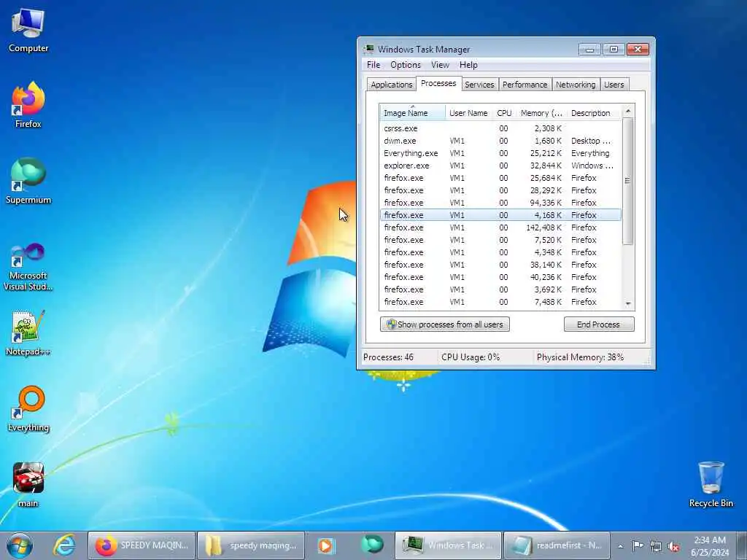Image resolution: width=747 pixels, height=560 pixels.
Task: Open the File menu
Action: 373,65
